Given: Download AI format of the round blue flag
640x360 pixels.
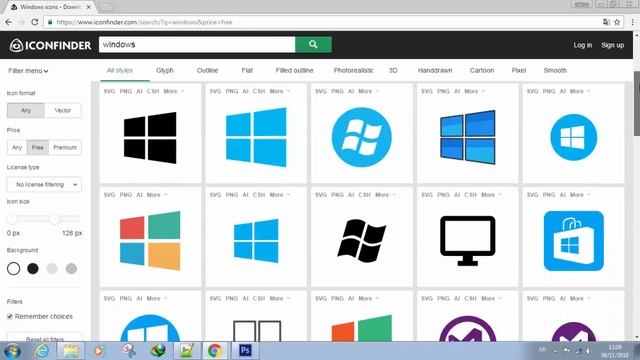Looking at the screenshot, I should click(351, 91).
